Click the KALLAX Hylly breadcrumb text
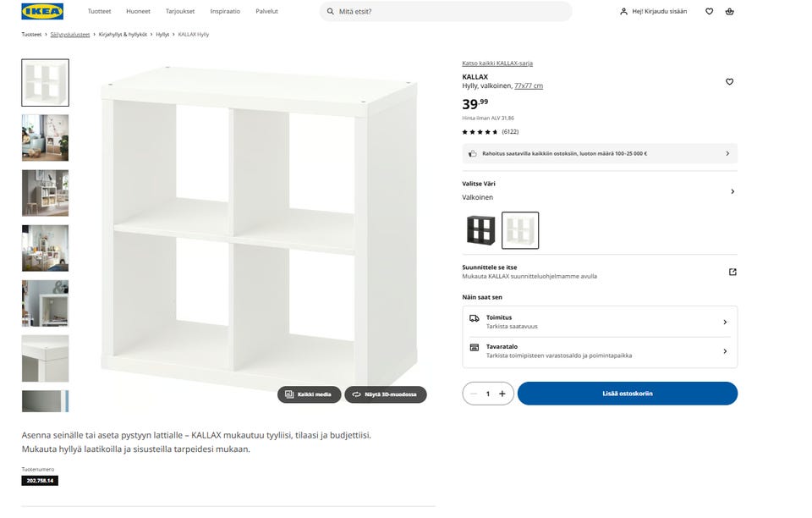This screenshot has height=518, width=812. pyautogui.click(x=194, y=34)
